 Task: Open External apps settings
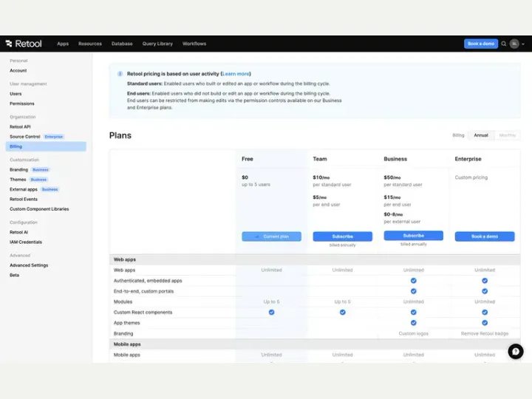pyautogui.click(x=24, y=189)
